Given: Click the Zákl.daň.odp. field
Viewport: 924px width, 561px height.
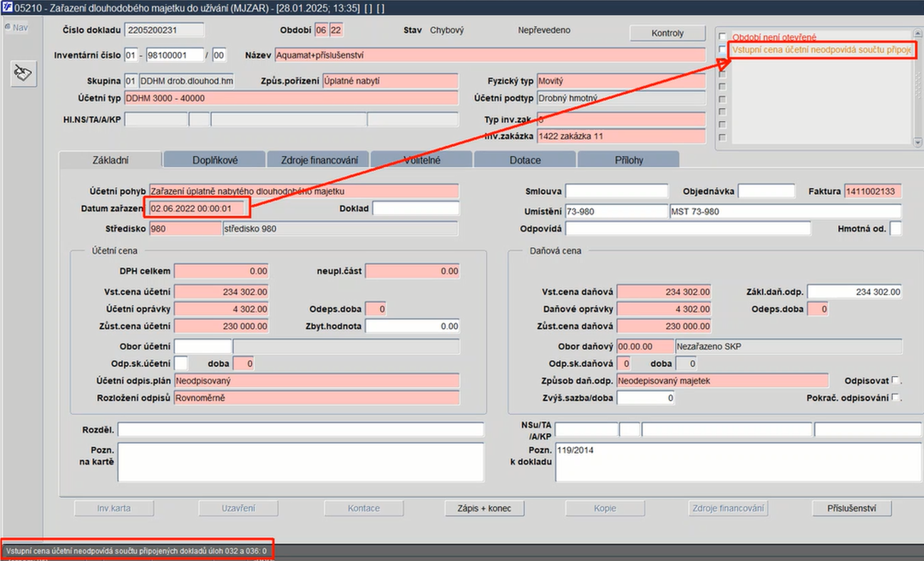Looking at the screenshot, I should tap(855, 292).
